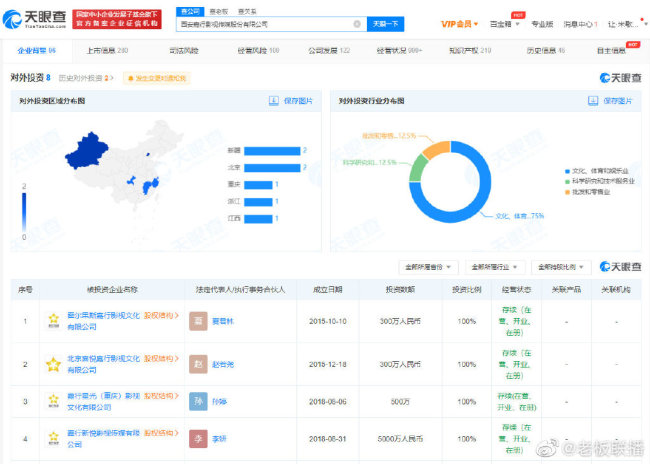Open the 李 avatar in row 4
650x464 pixels.
(x=198, y=439)
